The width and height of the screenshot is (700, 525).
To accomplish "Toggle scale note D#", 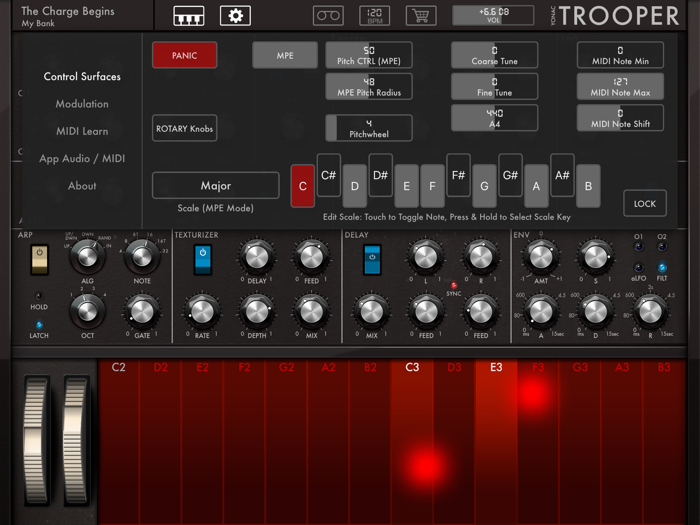I will pyautogui.click(x=380, y=175).
